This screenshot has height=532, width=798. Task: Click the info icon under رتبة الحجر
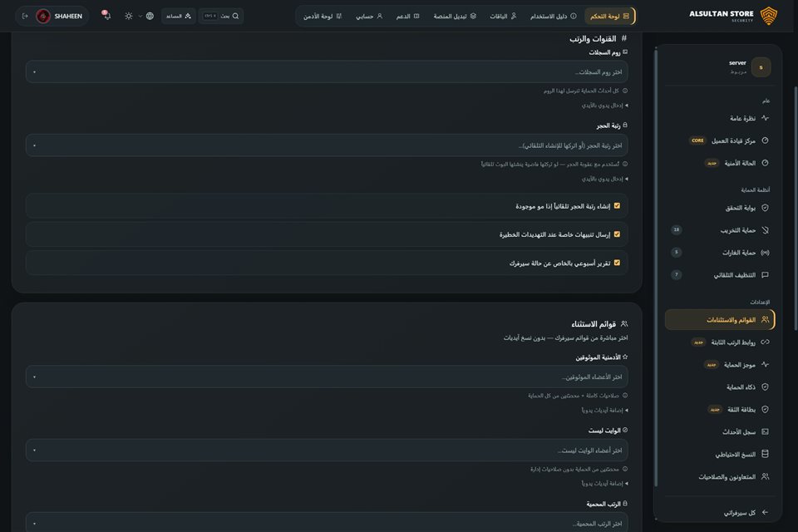[x=625, y=164]
